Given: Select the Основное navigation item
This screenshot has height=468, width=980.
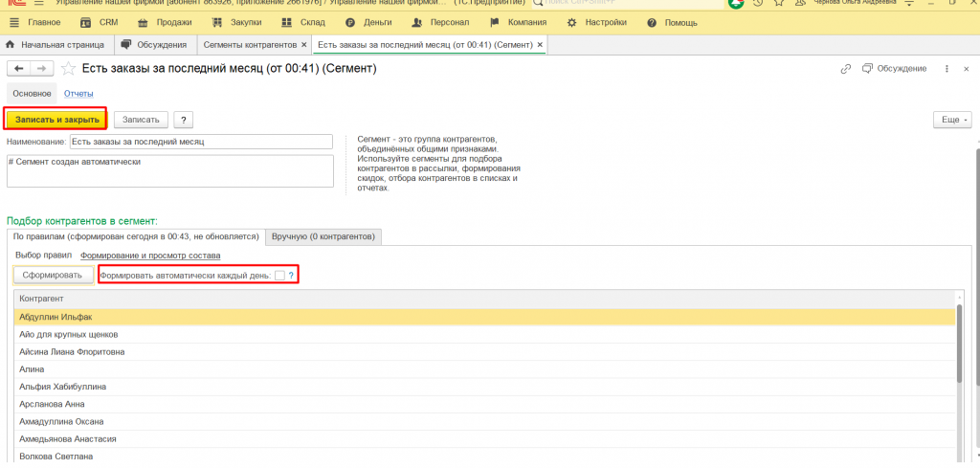Looking at the screenshot, I should (32, 94).
